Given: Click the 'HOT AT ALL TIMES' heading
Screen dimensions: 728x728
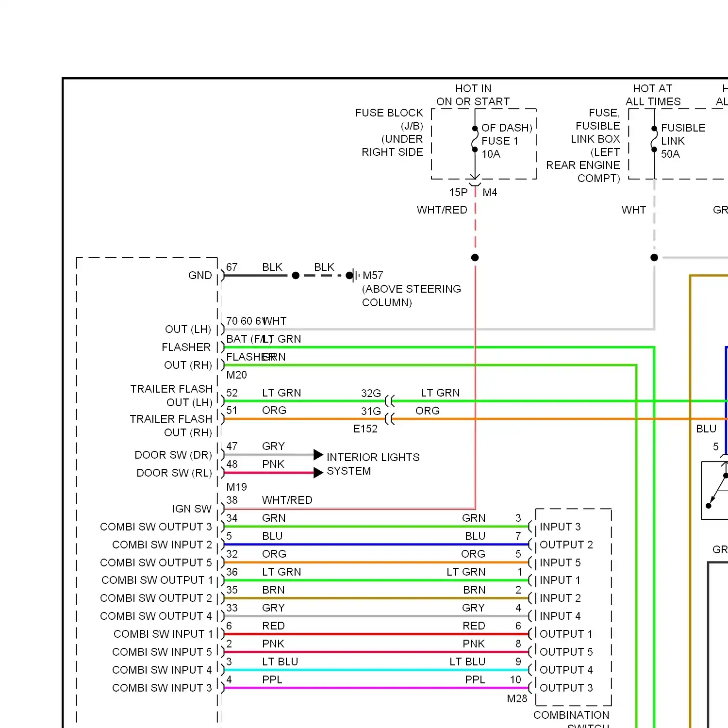Looking at the screenshot, I should (x=653, y=95).
